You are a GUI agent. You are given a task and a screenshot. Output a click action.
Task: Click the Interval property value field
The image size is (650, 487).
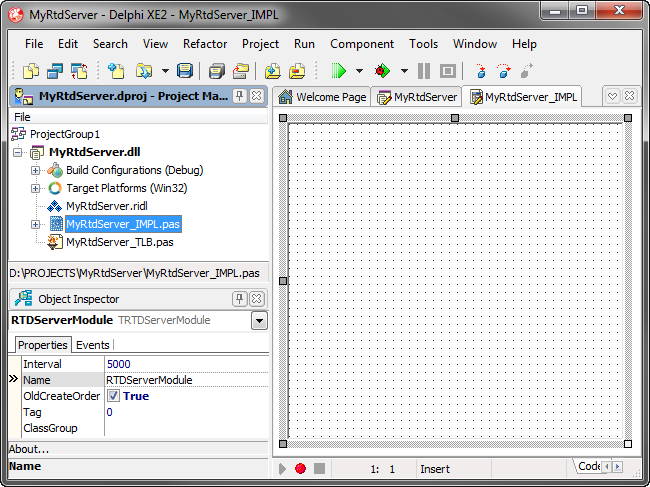pos(185,364)
